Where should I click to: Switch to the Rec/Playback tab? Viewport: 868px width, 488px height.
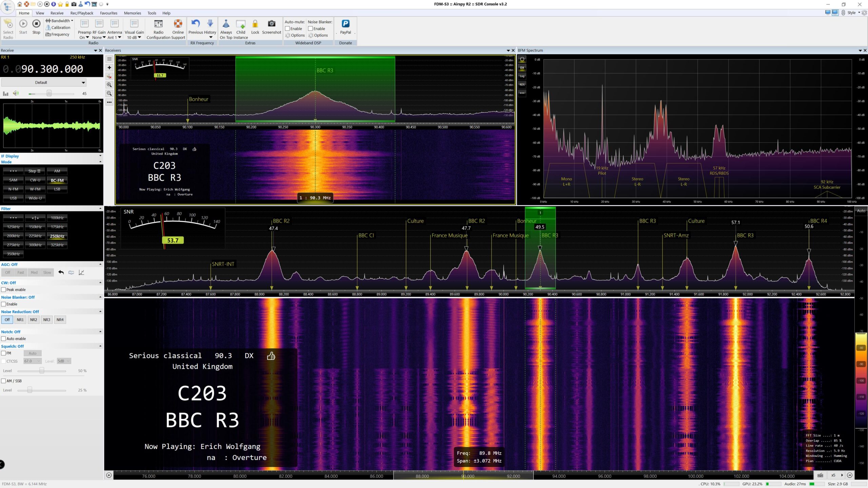[82, 13]
